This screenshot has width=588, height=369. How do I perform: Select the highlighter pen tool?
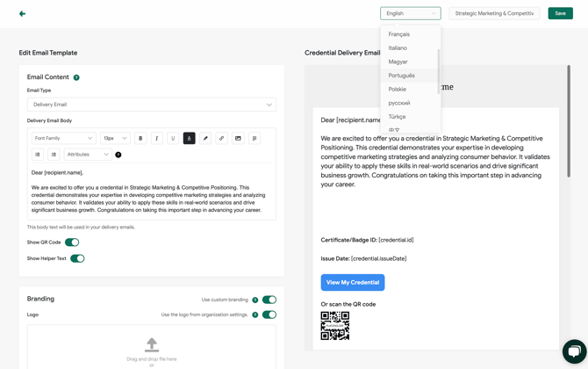pos(205,138)
